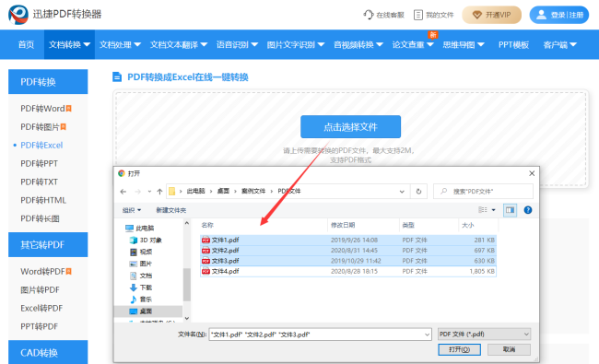The height and width of the screenshot is (364, 599).
Task: Change view layout icon
Action: 483,210
